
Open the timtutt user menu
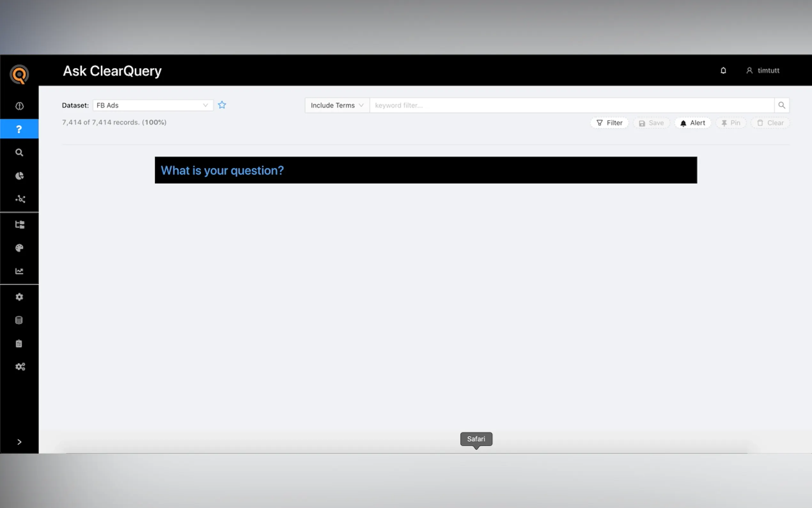[763, 71]
